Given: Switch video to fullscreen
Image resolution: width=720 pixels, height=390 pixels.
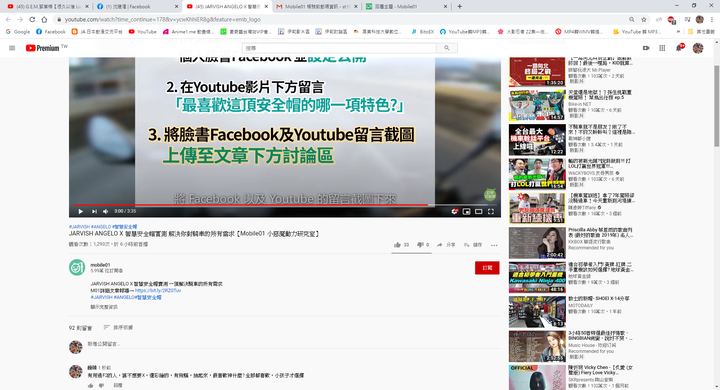Looking at the screenshot, I should 491,211.
